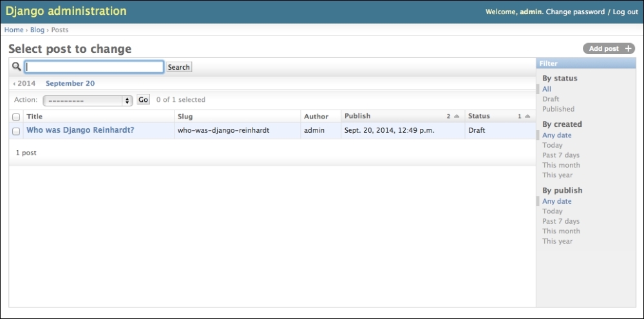Viewport: 644px width, 319px height.
Task: Toggle the select-all checkbox in table header
Action: coord(16,117)
